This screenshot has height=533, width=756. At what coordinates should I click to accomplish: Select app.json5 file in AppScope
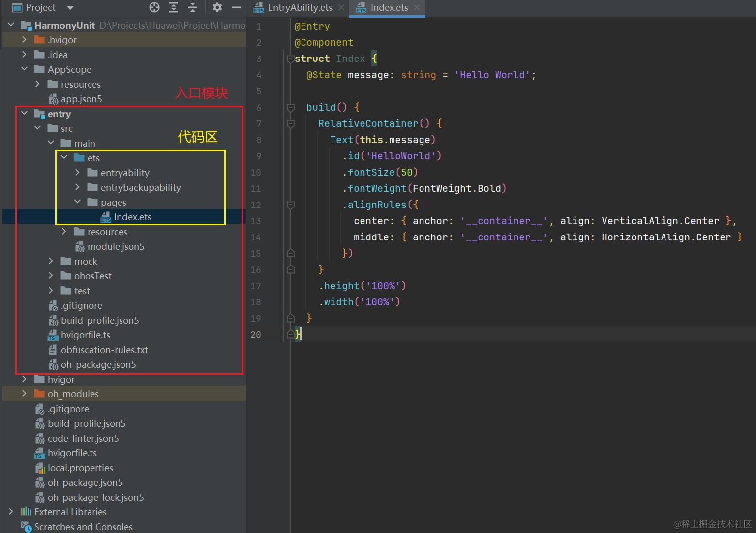click(x=81, y=99)
